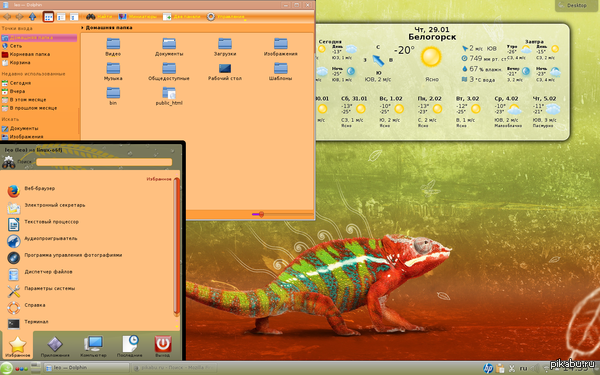Expand the Домашняя папка breadcrumb arrow
Screen dimensions: 600x375
pos(82,28)
